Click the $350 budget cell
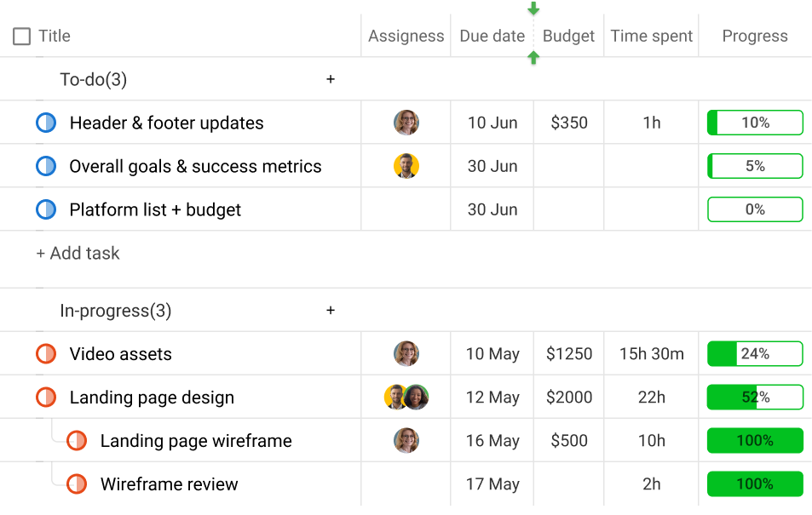 (x=569, y=123)
